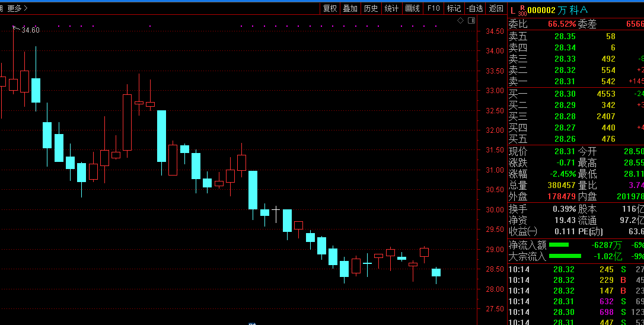Click the 28.00 price axis label
The width and height of the screenshot is (644, 325).
coord(495,289)
